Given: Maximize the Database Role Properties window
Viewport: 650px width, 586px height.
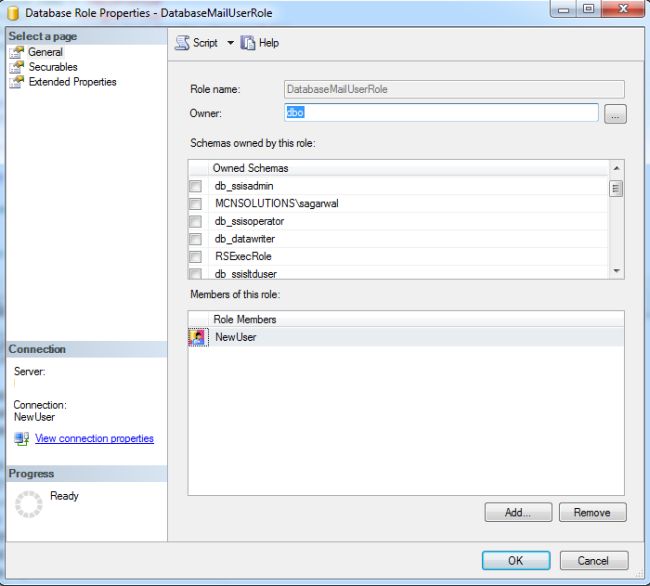Looking at the screenshot, I should [x=588, y=9].
